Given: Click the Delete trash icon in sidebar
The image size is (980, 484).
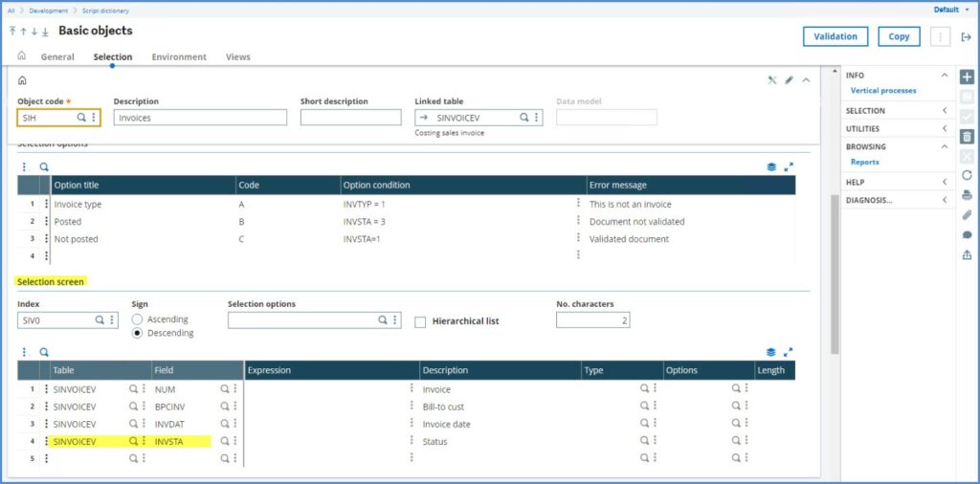Looking at the screenshot, I should [x=967, y=136].
